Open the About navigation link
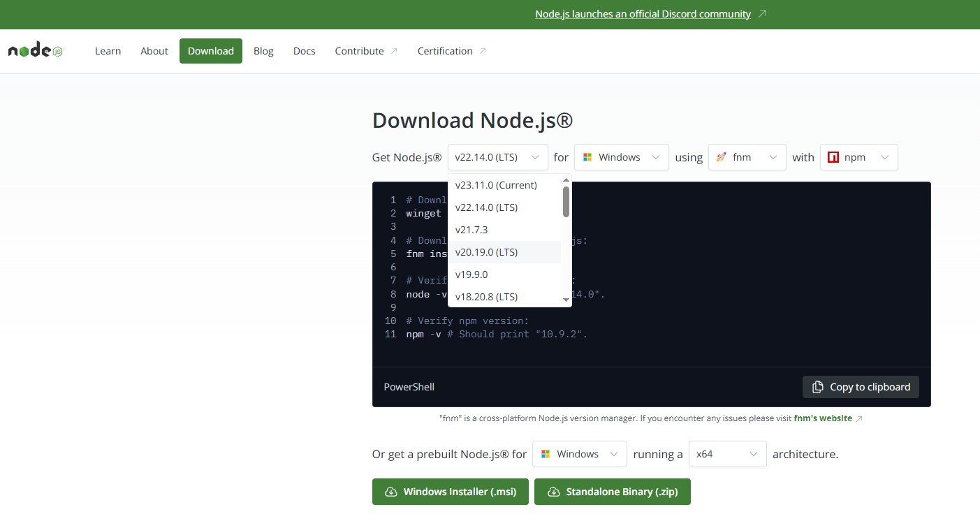This screenshot has width=980, height=528. point(154,51)
